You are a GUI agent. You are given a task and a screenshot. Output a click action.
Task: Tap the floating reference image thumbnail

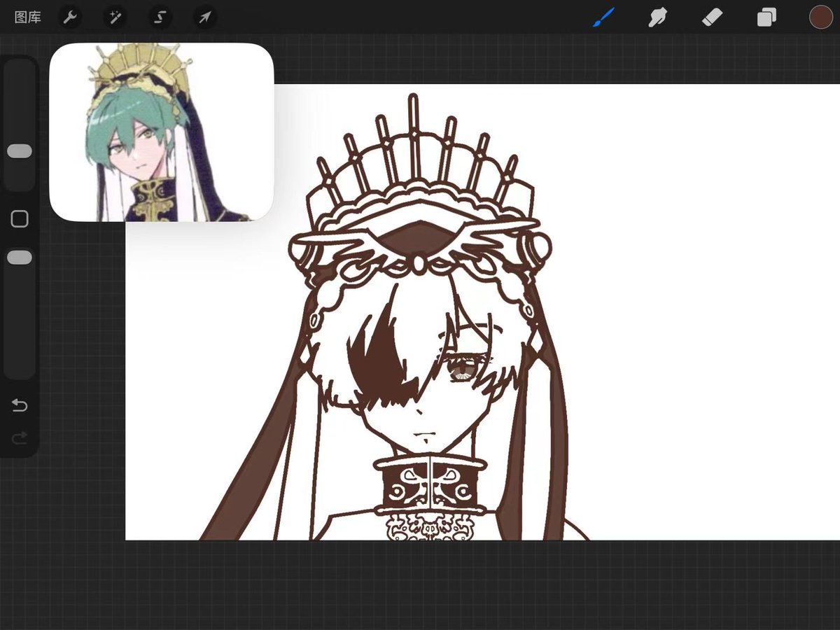(162, 132)
